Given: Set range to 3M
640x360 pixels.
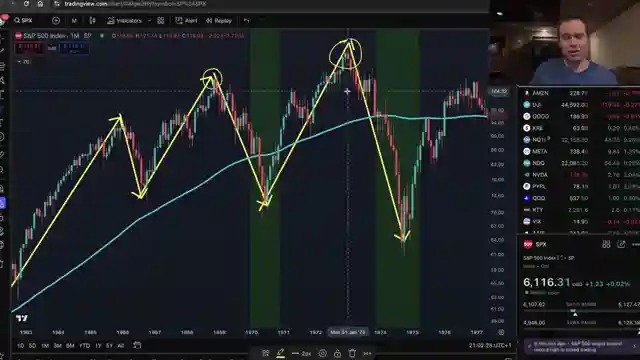Looking at the screenshot, I should 58,346.
